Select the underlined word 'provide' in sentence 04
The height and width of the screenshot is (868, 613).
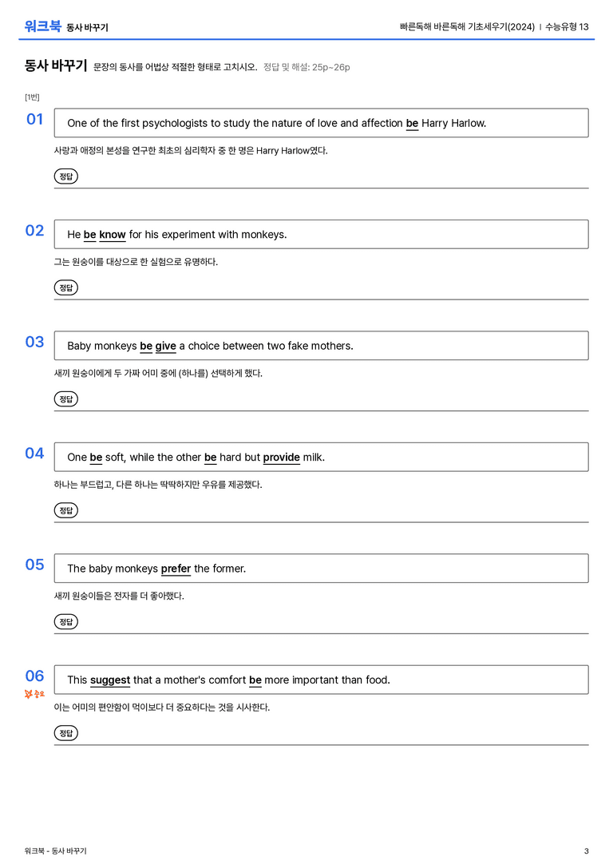(281, 458)
